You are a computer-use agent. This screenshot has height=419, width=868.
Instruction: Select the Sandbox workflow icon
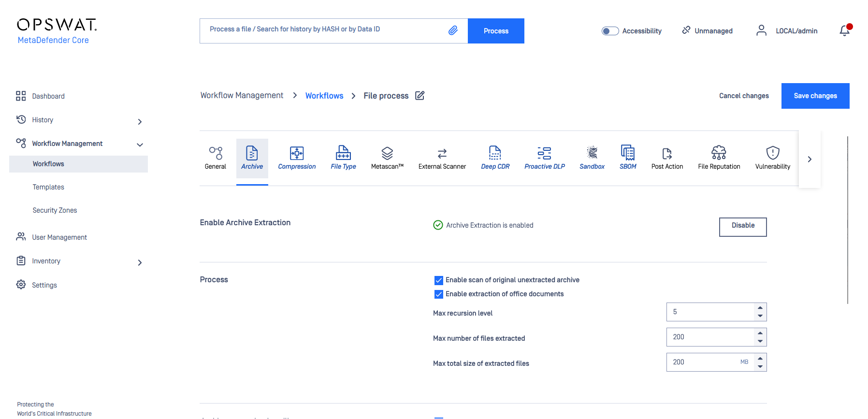coord(592,153)
